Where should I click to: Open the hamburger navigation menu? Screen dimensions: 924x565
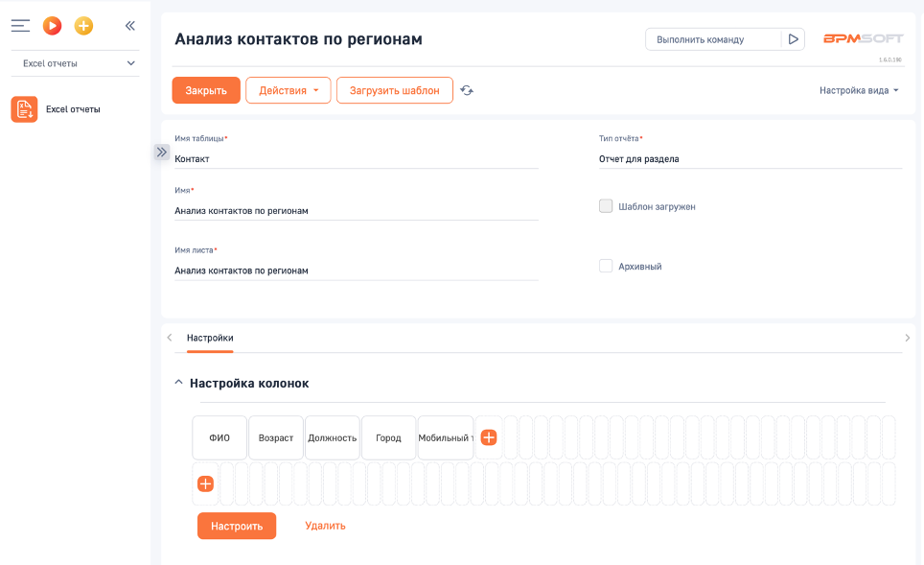coord(20,25)
